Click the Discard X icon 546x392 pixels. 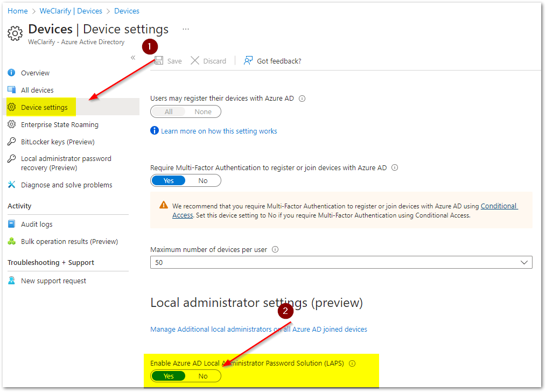pos(195,60)
